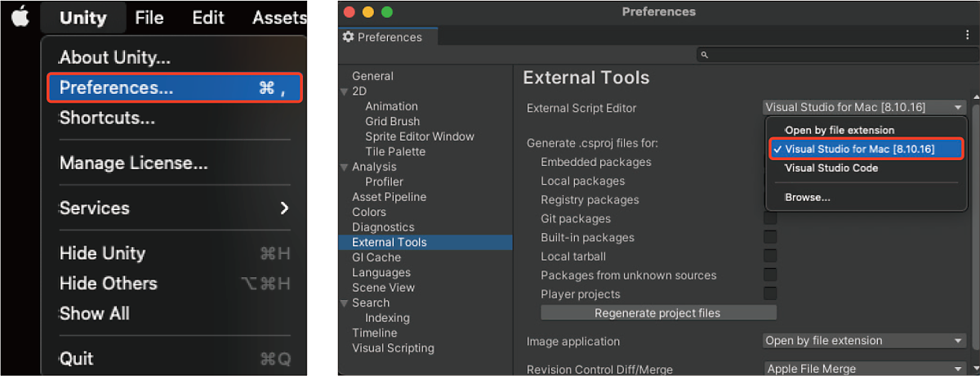The width and height of the screenshot is (980, 376).
Task: Select Profiler preferences
Action: click(x=384, y=181)
